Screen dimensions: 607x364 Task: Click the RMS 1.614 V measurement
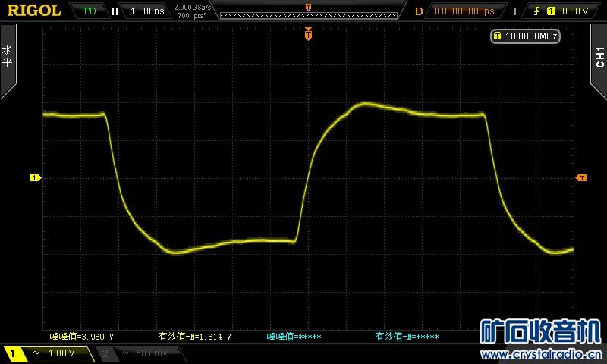(x=195, y=337)
